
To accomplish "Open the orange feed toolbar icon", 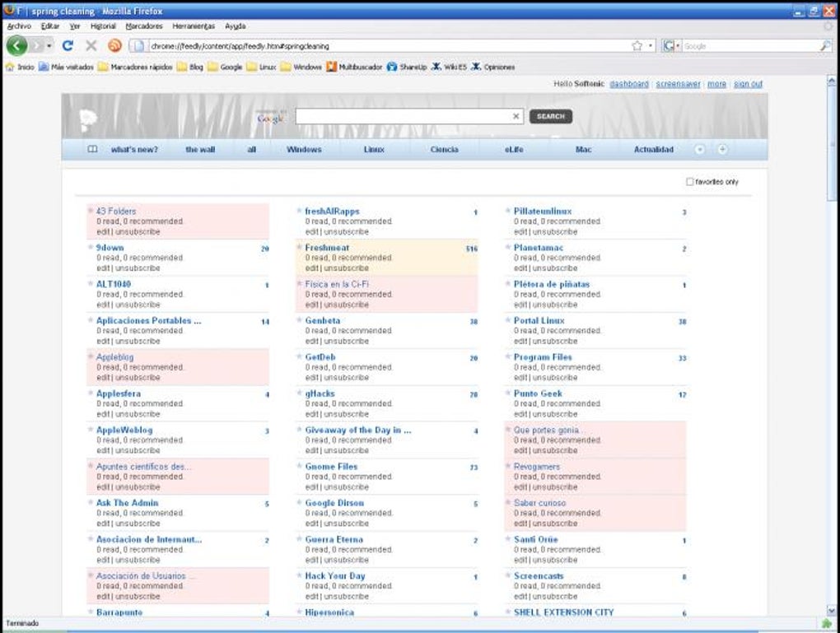I will pos(114,46).
